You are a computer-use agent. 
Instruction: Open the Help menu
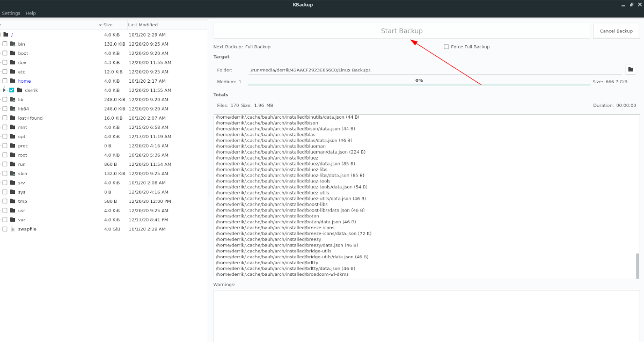tap(31, 13)
